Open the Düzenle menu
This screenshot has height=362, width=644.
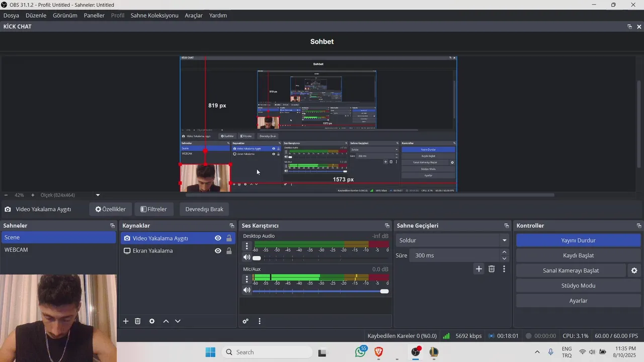(36, 16)
